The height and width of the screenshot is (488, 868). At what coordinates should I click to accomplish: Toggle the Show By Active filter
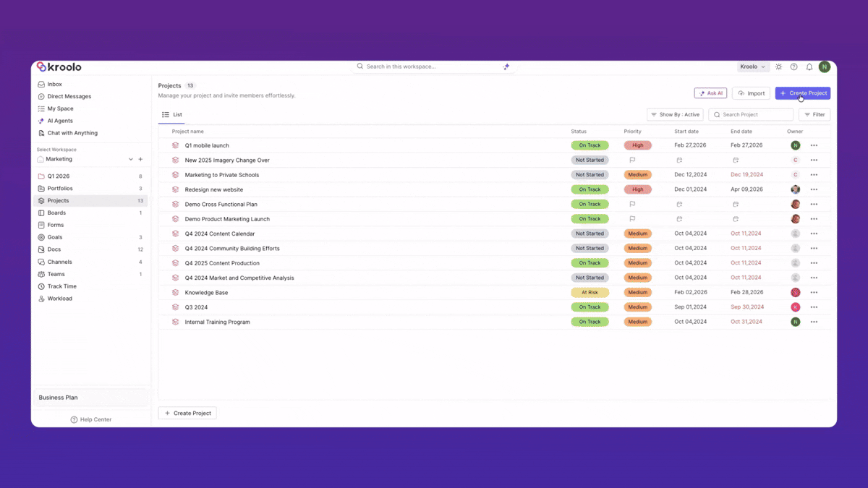674,114
